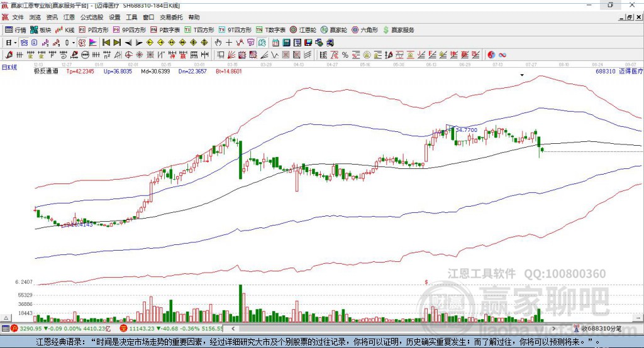Open the T数字表 tool

(x=270, y=30)
